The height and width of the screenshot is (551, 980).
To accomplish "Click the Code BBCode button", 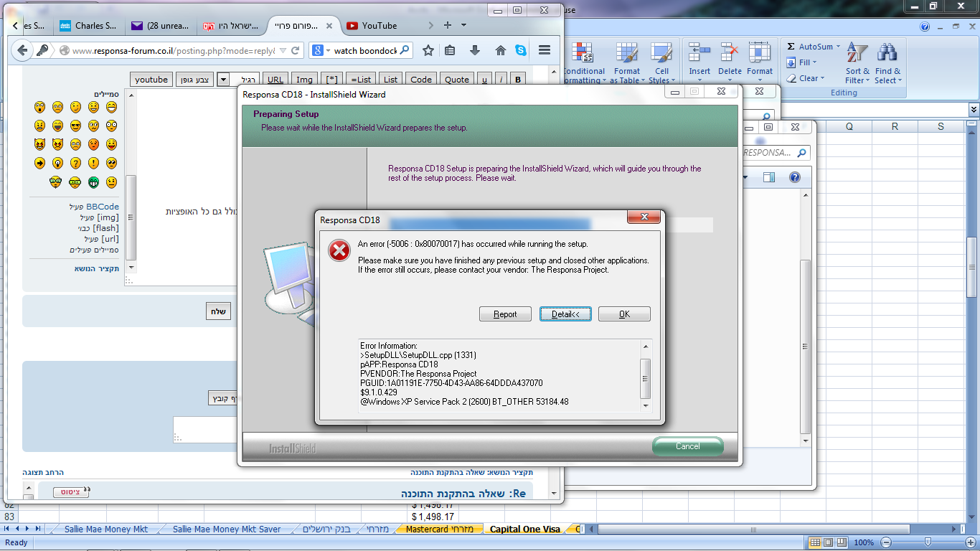I will pyautogui.click(x=421, y=80).
